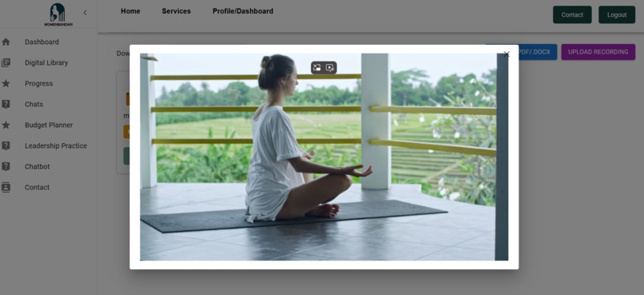The width and height of the screenshot is (644, 295).
Task: Click the Budget Planner star icon
Action: [x=6, y=125]
